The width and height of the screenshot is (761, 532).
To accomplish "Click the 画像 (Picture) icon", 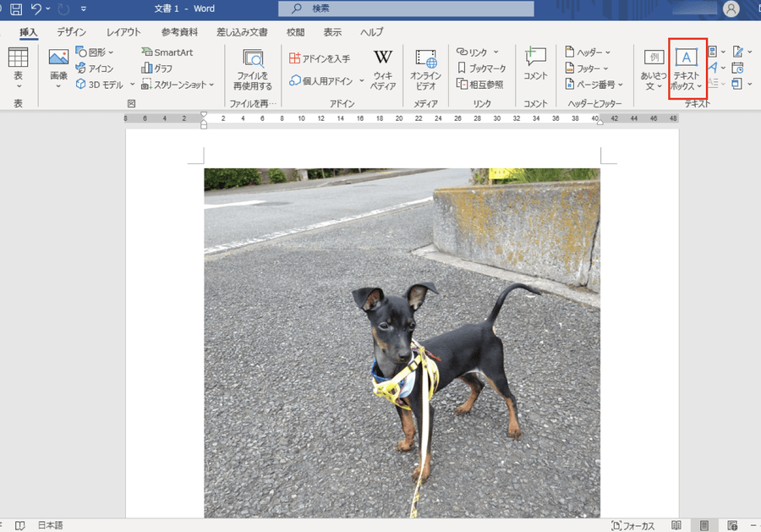I will (58, 68).
